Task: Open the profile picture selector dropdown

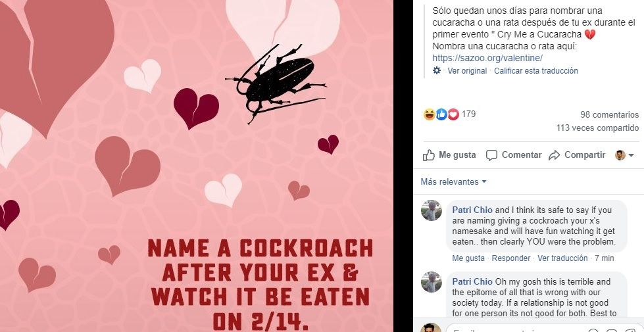Action: pos(624,155)
